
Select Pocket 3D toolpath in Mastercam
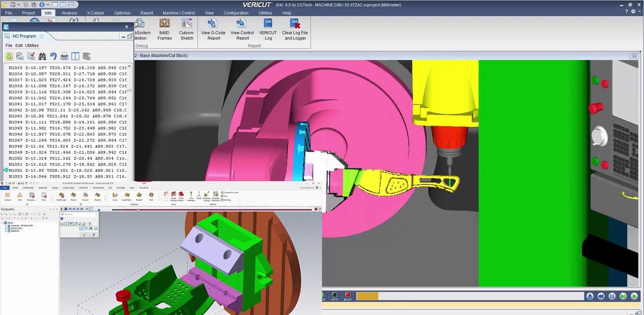pos(73,196)
